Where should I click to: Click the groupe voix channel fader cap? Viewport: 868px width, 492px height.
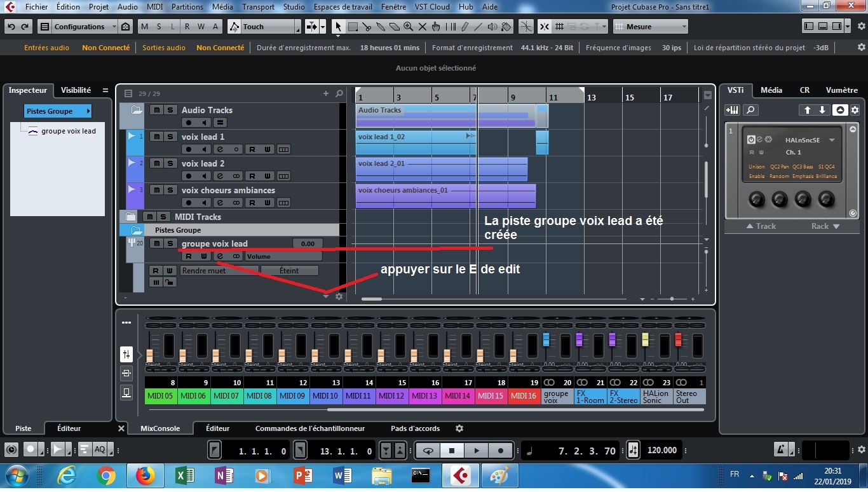[x=546, y=340]
